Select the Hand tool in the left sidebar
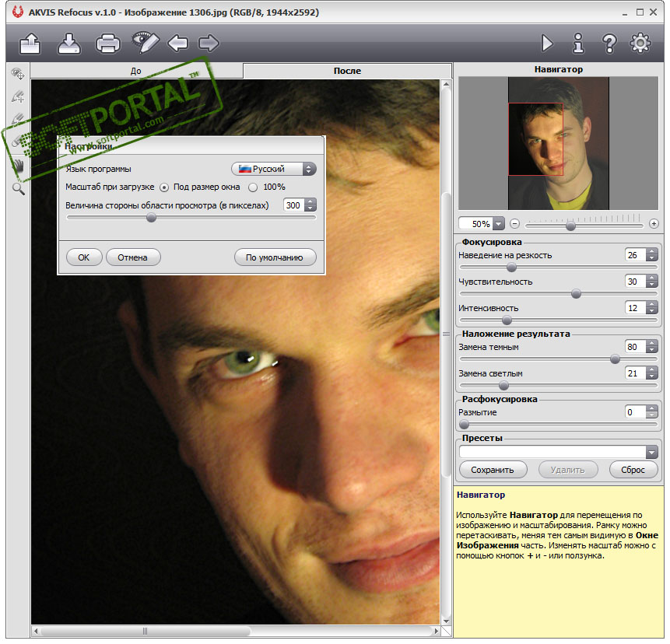670x644 pixels. 19,165
